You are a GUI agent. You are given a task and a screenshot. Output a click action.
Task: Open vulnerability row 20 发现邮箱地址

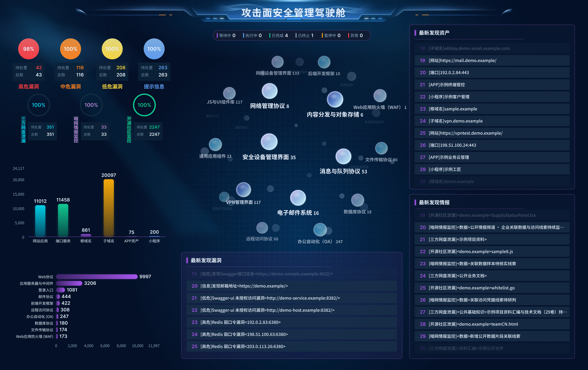click(292, 286)
